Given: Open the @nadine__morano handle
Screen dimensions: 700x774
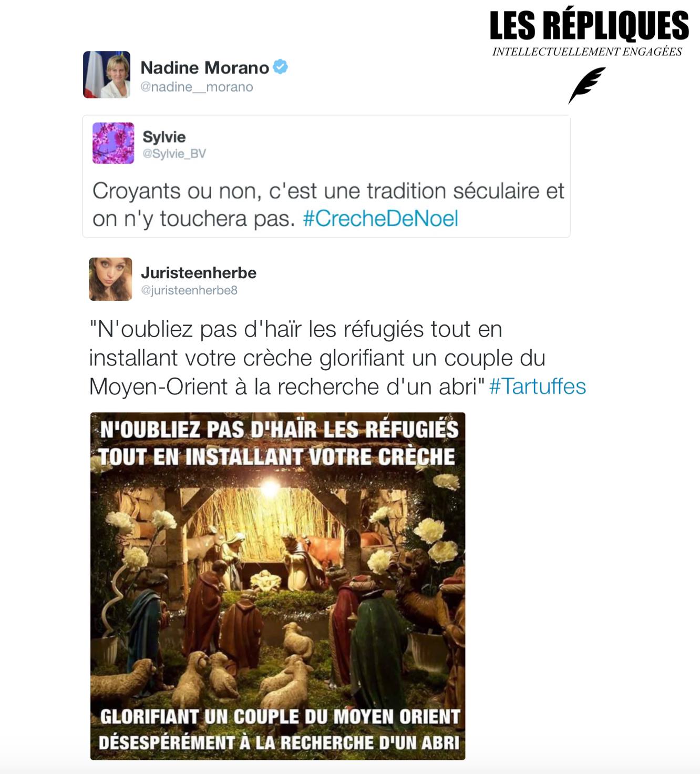Looking at the screenshot, I should click(x=197, y=87).
